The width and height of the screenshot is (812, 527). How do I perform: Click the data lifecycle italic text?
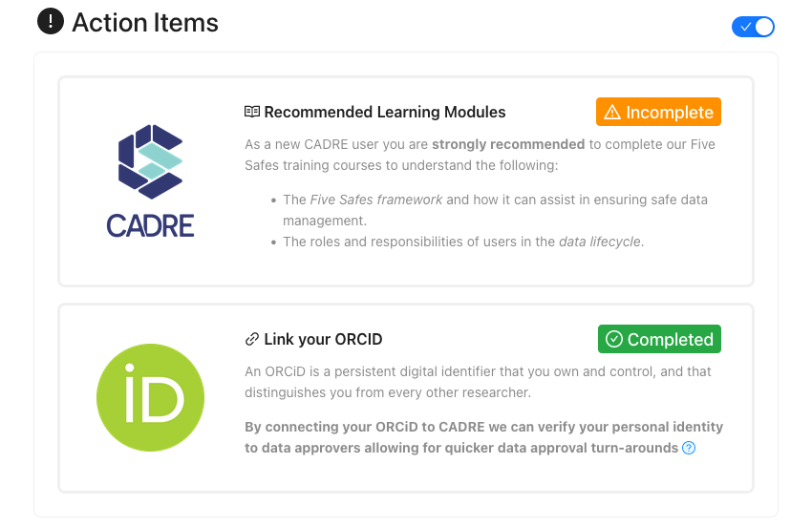pos(600,242)
